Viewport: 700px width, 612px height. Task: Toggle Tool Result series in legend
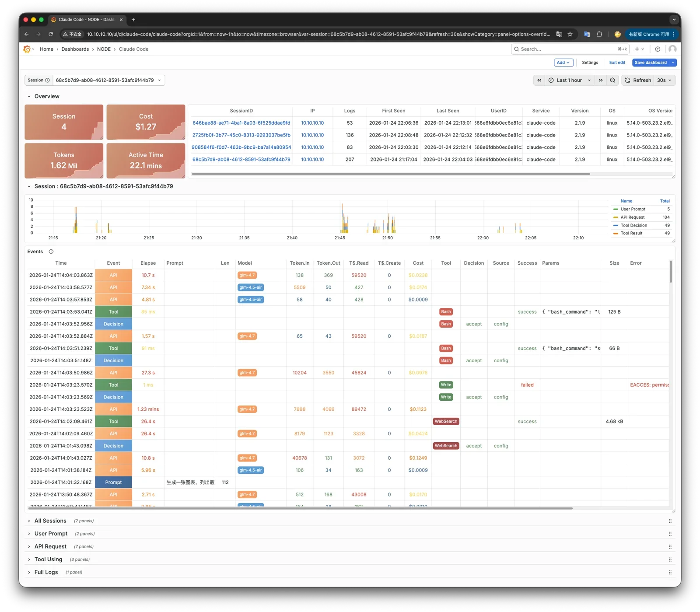point(631,233)
